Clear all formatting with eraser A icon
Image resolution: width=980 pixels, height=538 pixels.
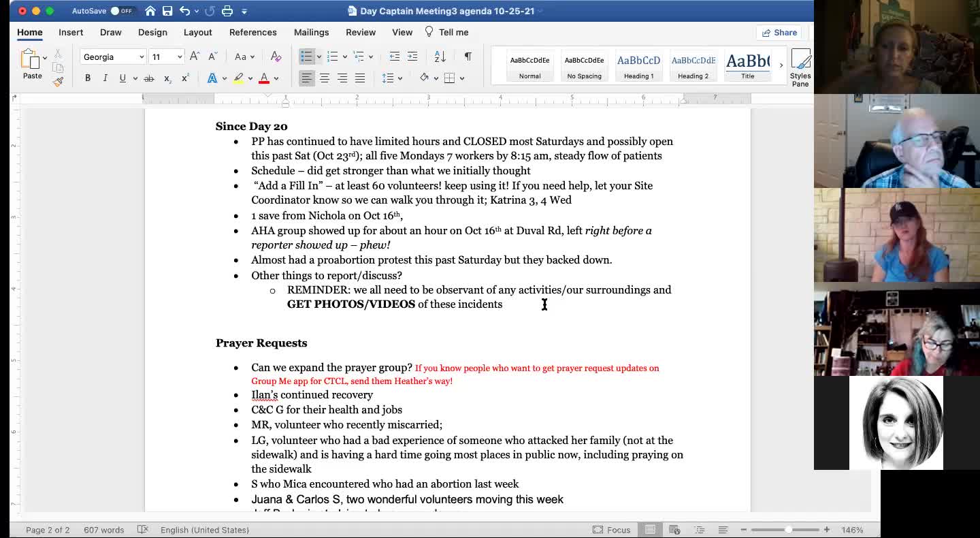276,57
